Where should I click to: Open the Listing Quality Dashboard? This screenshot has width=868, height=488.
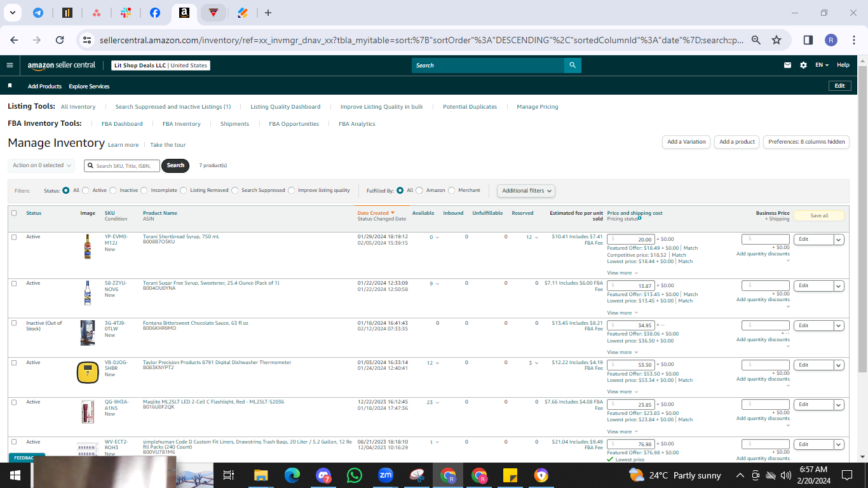pos(285,107)
